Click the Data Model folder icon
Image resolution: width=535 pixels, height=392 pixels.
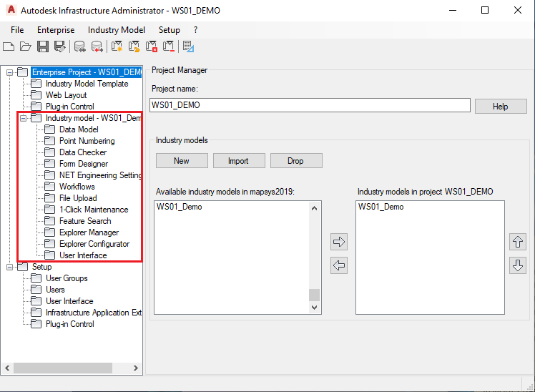(x=49, y=129)
